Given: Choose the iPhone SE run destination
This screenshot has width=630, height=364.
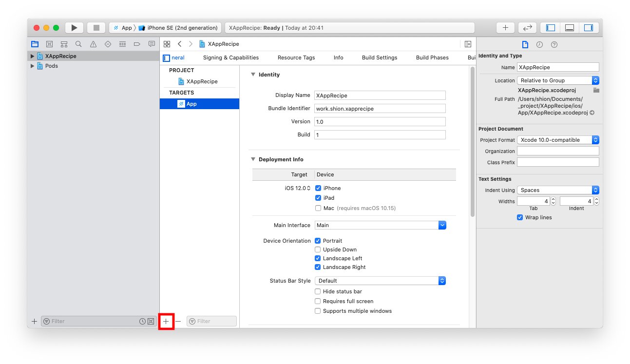Looking at the screenshot, I should (x=178, y=28).
